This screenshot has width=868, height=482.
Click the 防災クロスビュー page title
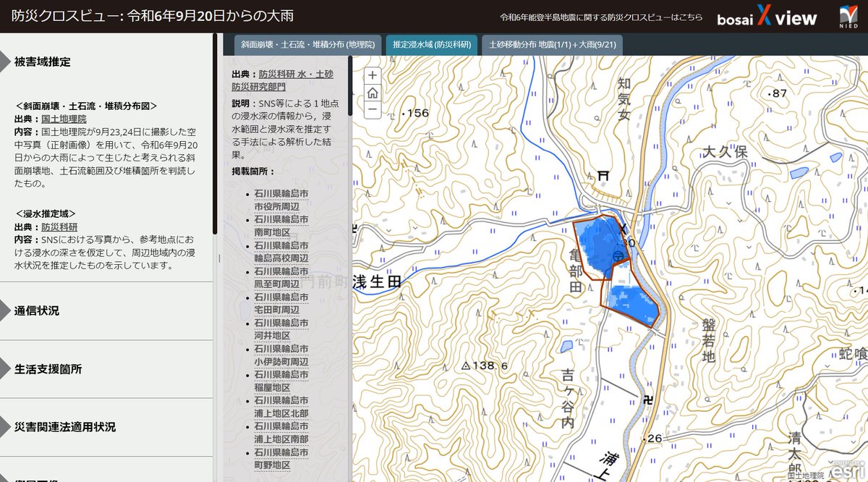pyautogui.click(x=153, y=17)
